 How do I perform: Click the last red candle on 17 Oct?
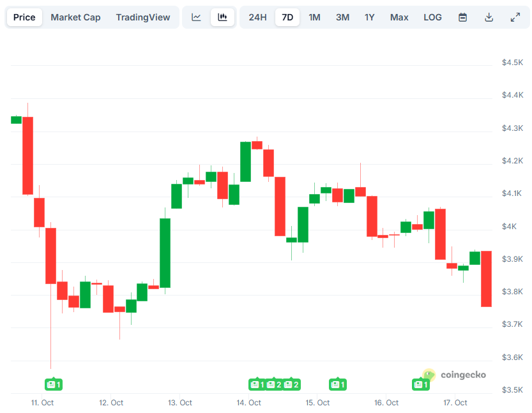[x=486, y=278]
